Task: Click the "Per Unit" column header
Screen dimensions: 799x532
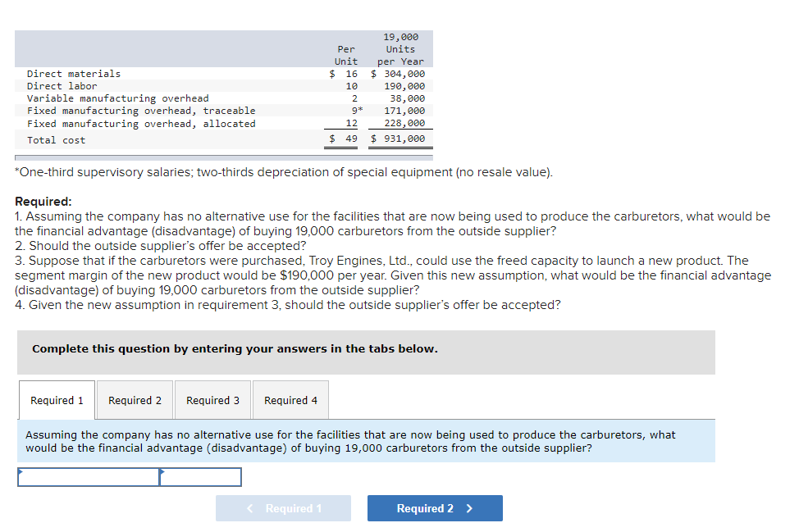Action: pyautogui.click(x=346, y=55)
